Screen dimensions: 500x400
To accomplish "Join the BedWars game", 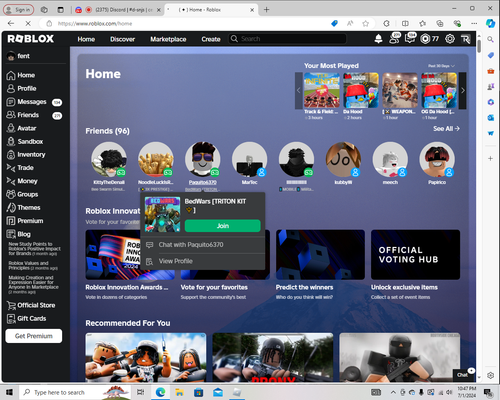I will [x=223, y=226].
